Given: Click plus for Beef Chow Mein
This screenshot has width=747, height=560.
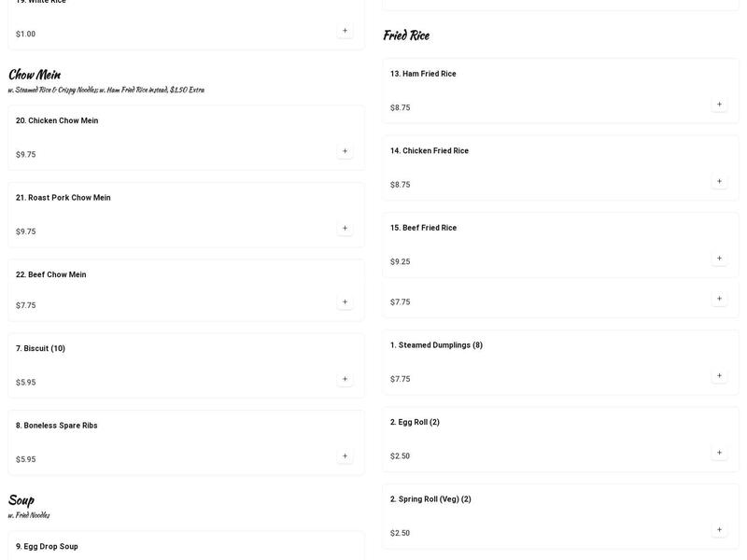Looking at the screenshot, I should pos(345,302).
